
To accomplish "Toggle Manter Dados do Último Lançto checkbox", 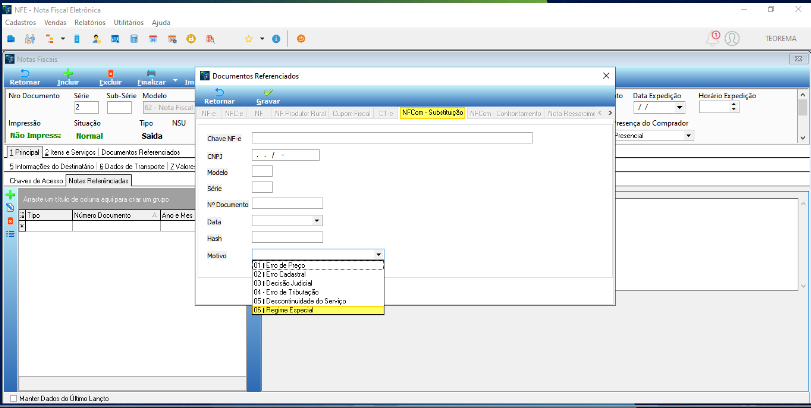I will (x=13, y=399).
